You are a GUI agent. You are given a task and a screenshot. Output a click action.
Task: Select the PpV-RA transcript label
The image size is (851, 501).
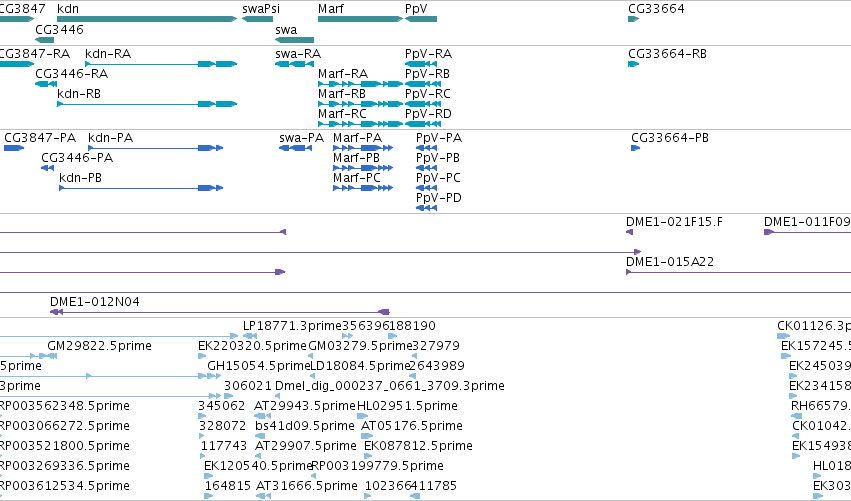pyautogui.click(x=428, y=54)
